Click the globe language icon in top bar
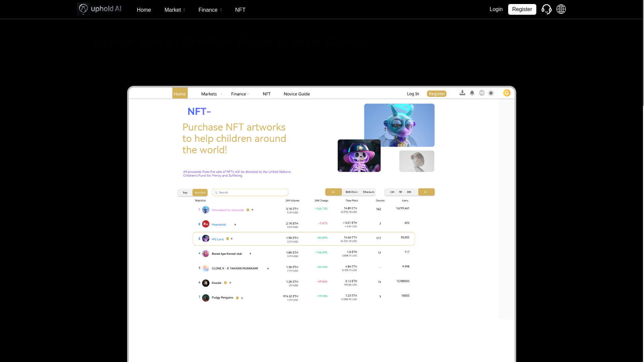 (x=561, y=9)
